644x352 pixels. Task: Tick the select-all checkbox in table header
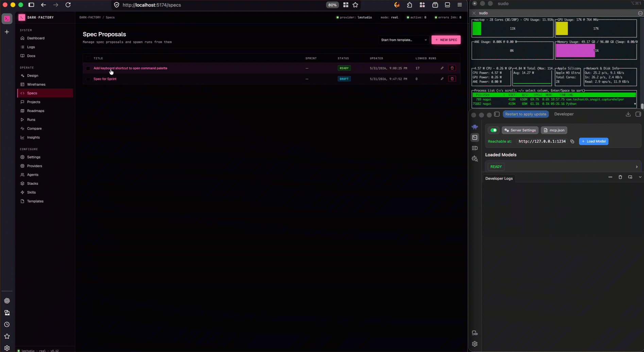88,58
